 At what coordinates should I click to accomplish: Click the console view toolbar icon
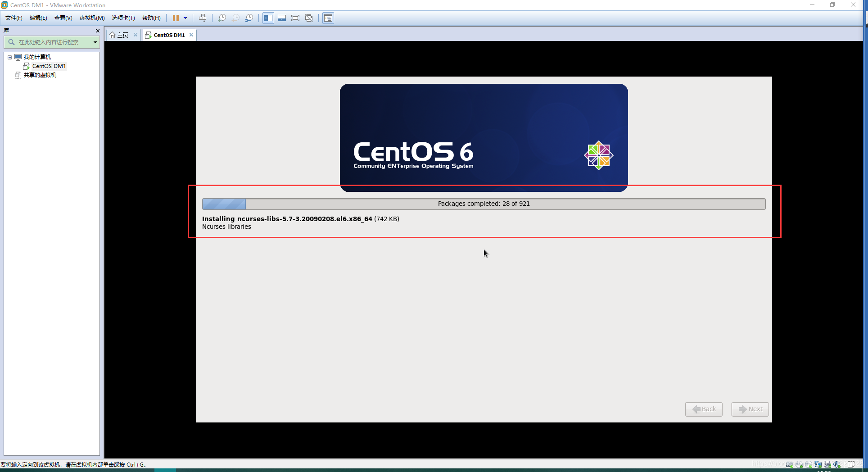coord(328,18)
